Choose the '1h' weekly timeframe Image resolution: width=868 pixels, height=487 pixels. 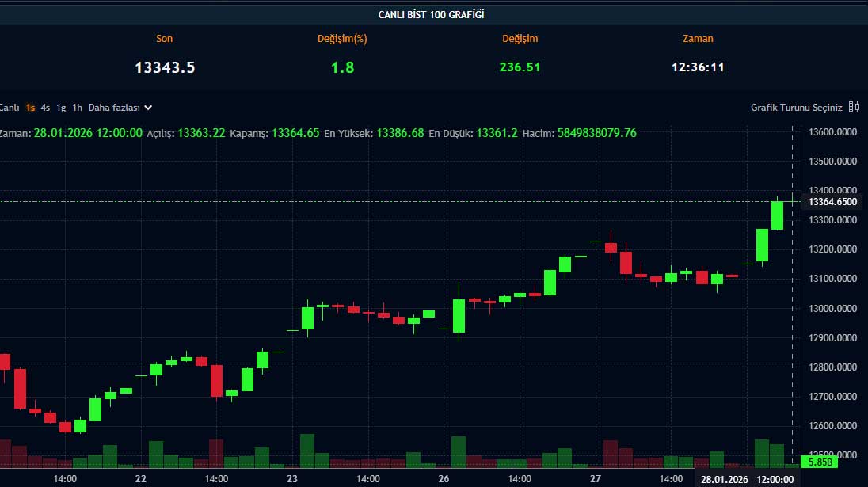click(x=77, y=107)
